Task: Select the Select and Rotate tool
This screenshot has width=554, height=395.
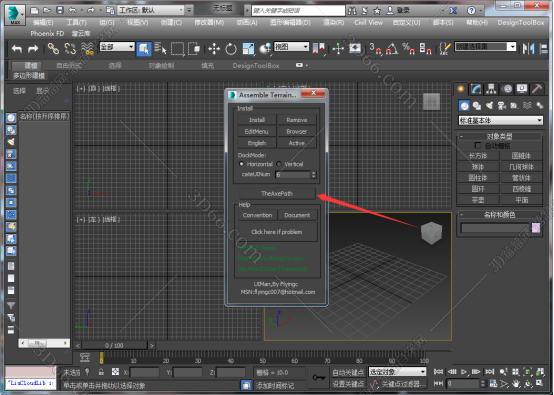Action: pos(231,48)
